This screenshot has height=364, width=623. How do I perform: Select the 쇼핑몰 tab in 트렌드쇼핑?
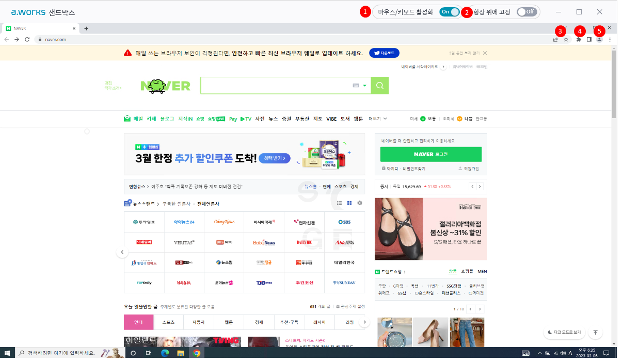click(467, 271)
